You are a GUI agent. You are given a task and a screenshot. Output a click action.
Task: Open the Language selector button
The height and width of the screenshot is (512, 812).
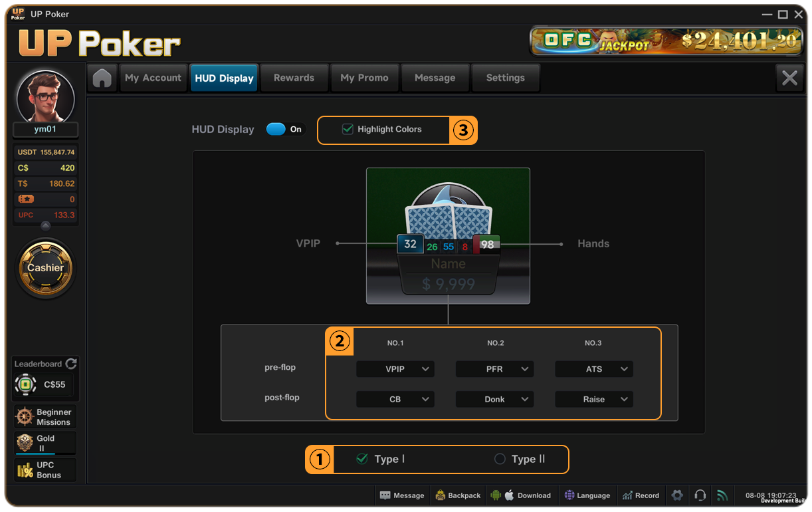click(587, 495)
